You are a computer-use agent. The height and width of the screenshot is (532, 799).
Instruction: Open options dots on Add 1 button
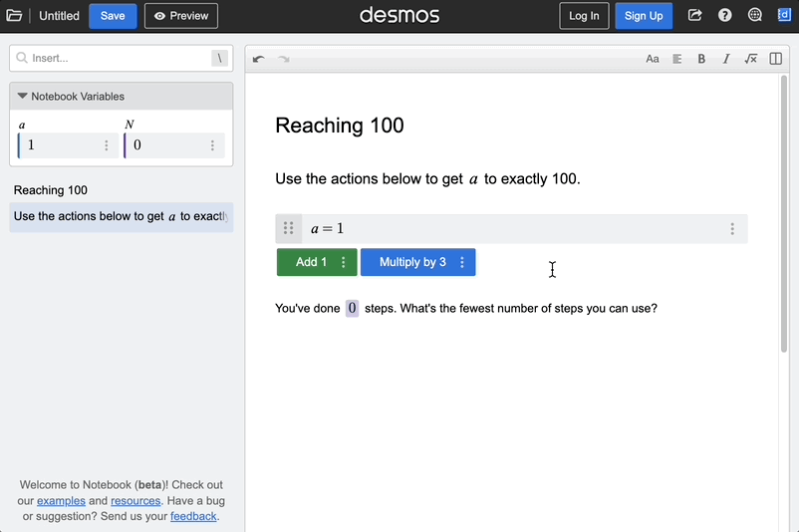(344, 262)
